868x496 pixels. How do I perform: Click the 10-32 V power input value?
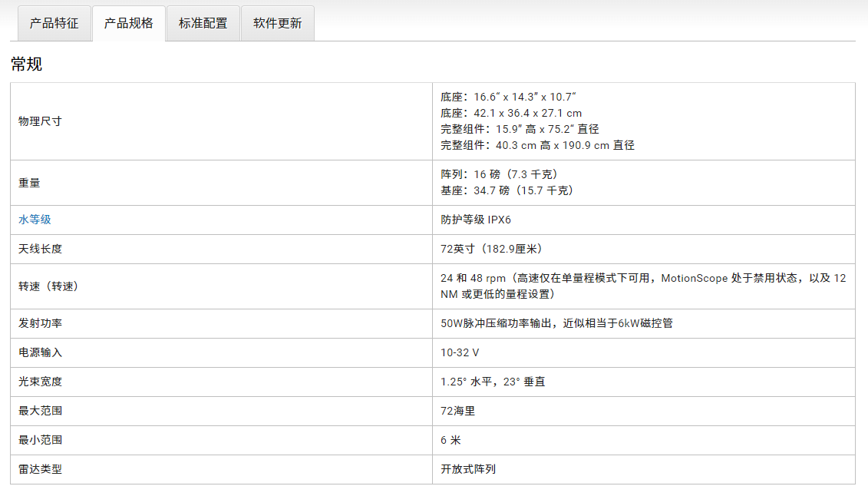460,352
